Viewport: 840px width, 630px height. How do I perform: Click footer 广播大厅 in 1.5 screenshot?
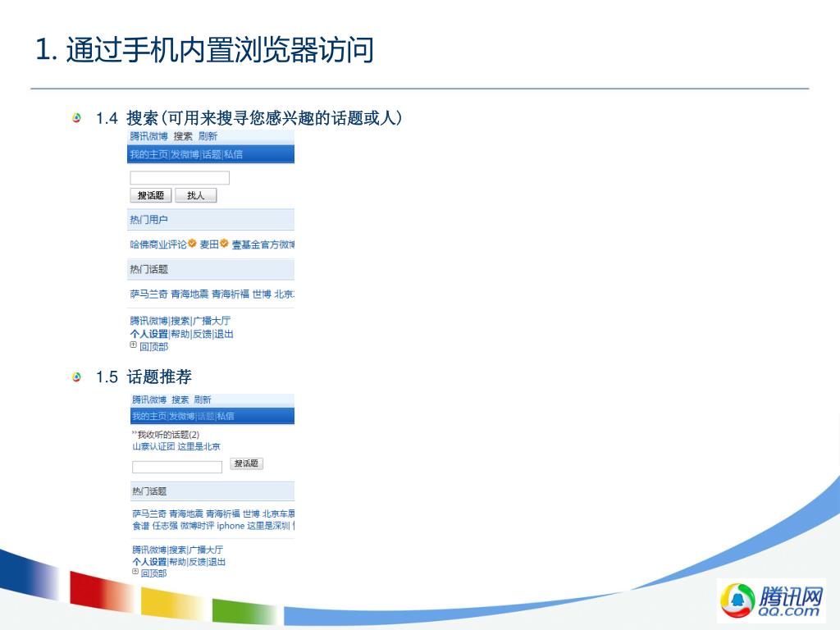coord(206,550)
